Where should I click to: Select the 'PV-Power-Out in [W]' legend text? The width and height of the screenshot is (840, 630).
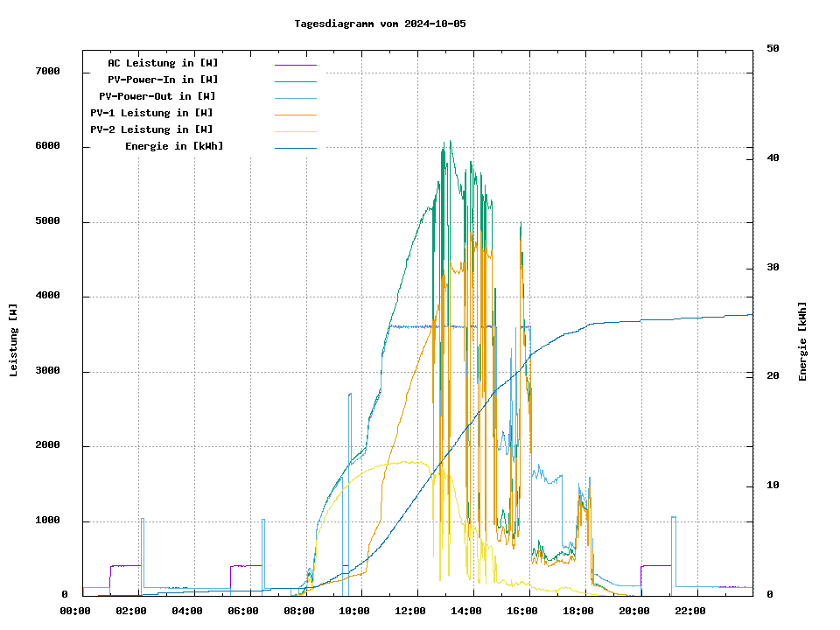pyautogui.click(x=157, y=96)
